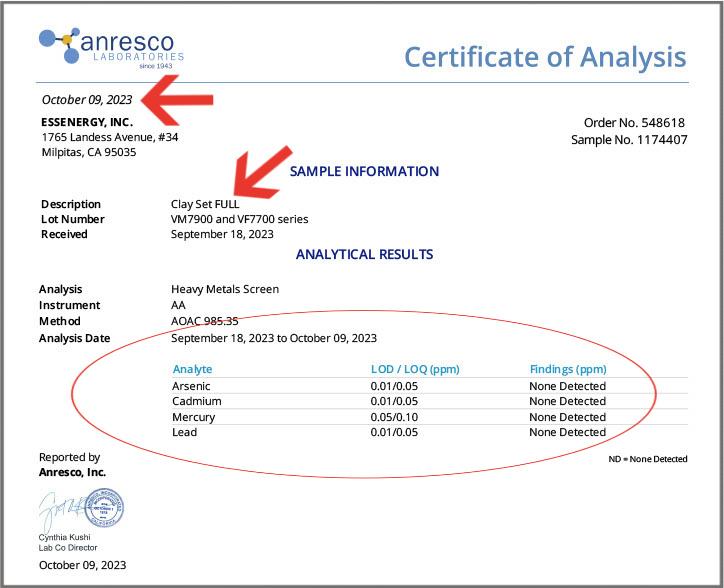The width and height of the screenshot is (724, 588).
Task: Click the Received label
Action: point(64,234)
